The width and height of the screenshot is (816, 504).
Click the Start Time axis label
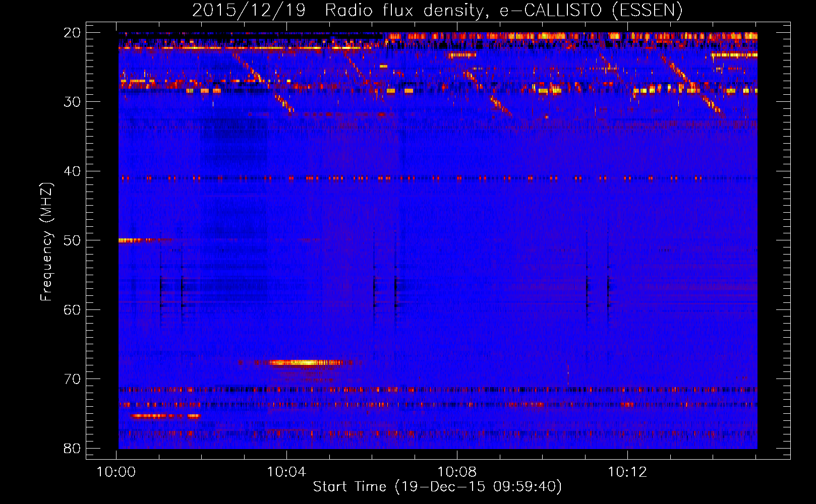pyautogui.click(x=437, y=487)
